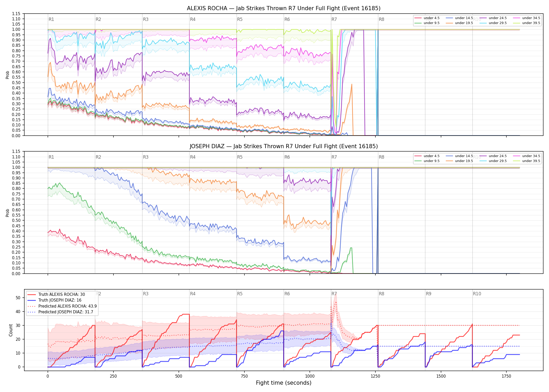The width and height of the screenshot is (549, 392).
Task: Click the 0.50 tick on Joseph Diaz chart
Action: (16, 221)
